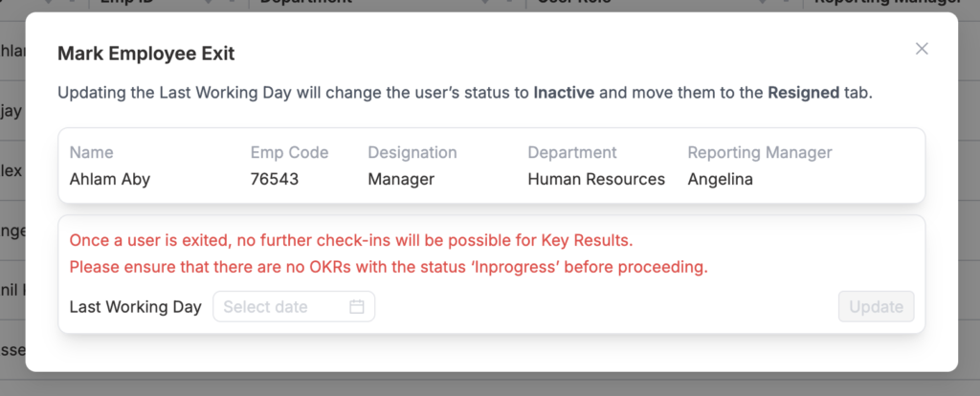Click the Reporting Manager field label
Screen dimensions: 980x396
click(x=760, y=152)
